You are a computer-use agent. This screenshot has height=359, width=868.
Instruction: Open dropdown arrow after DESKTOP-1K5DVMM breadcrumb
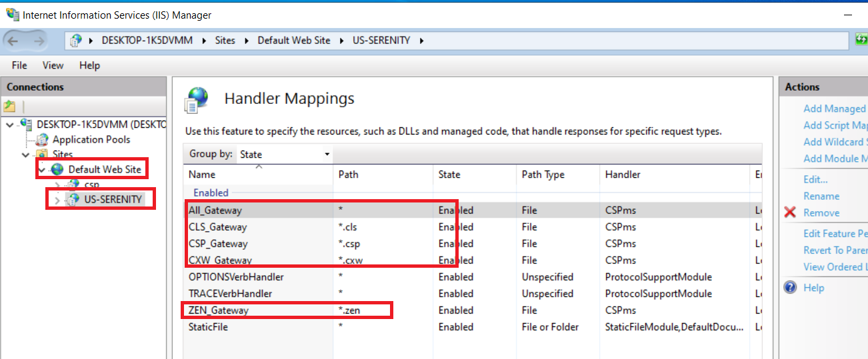203,41
